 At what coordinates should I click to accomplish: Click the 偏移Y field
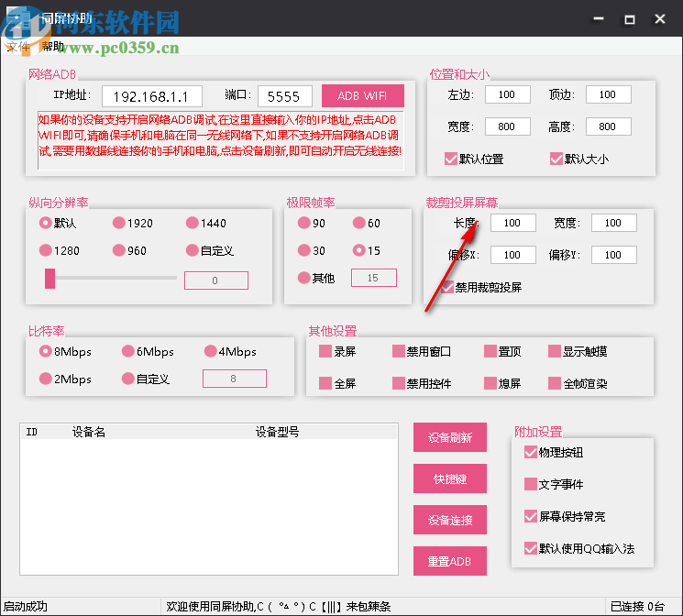tap(613, 255)
